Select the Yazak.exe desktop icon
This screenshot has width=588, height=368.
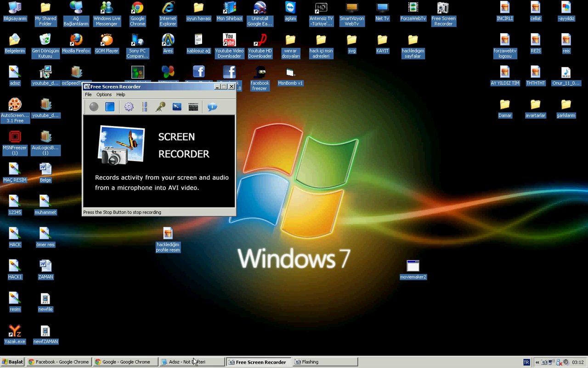click(15, 335)
